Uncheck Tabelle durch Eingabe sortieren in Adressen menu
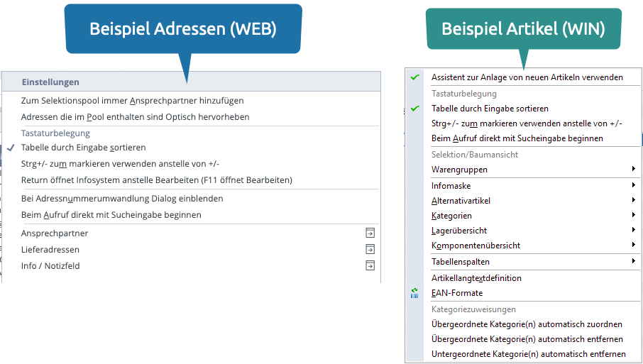This screenshot has width=643, height=364. click(83, 148)
